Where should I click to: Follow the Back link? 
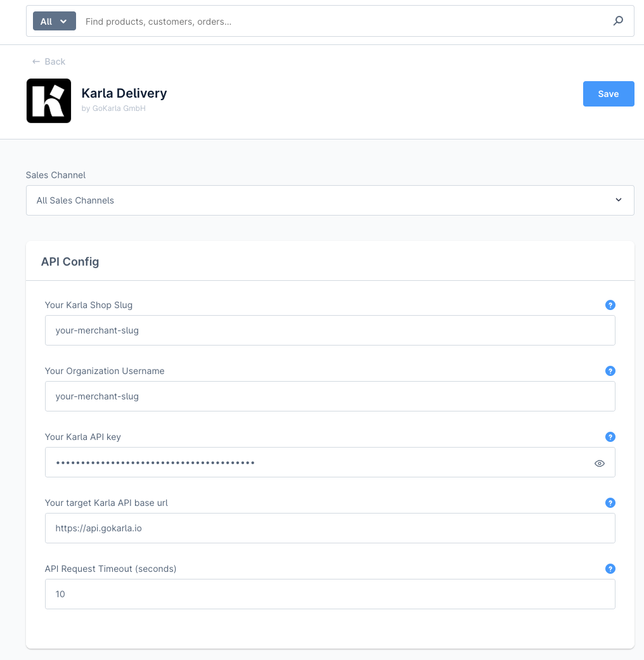click(48, 61)
